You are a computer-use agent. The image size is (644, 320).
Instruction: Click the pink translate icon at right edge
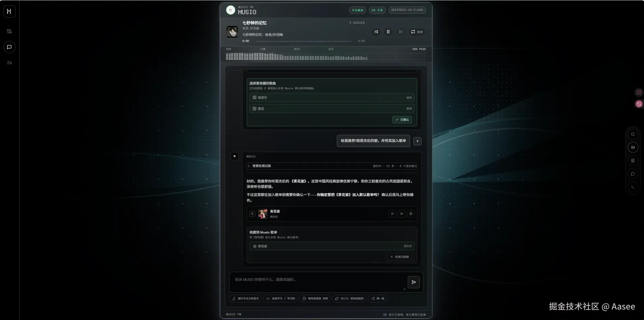(639, 104)
